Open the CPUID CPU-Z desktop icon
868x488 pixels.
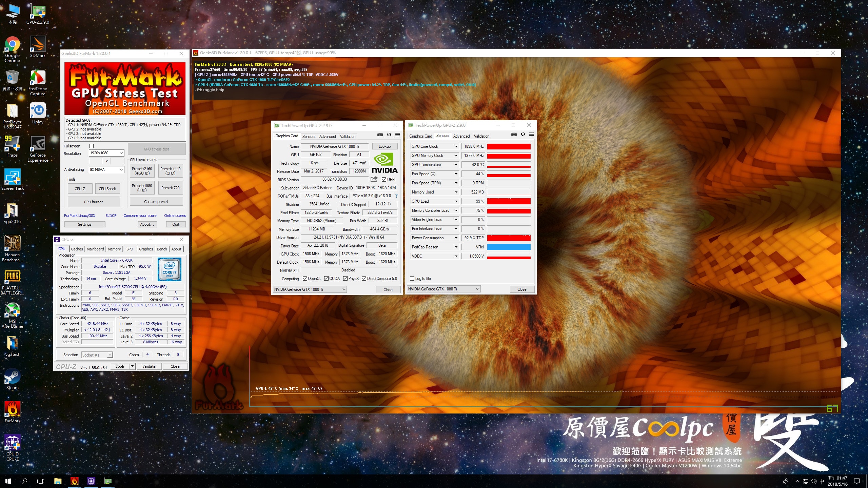(12, 448)
